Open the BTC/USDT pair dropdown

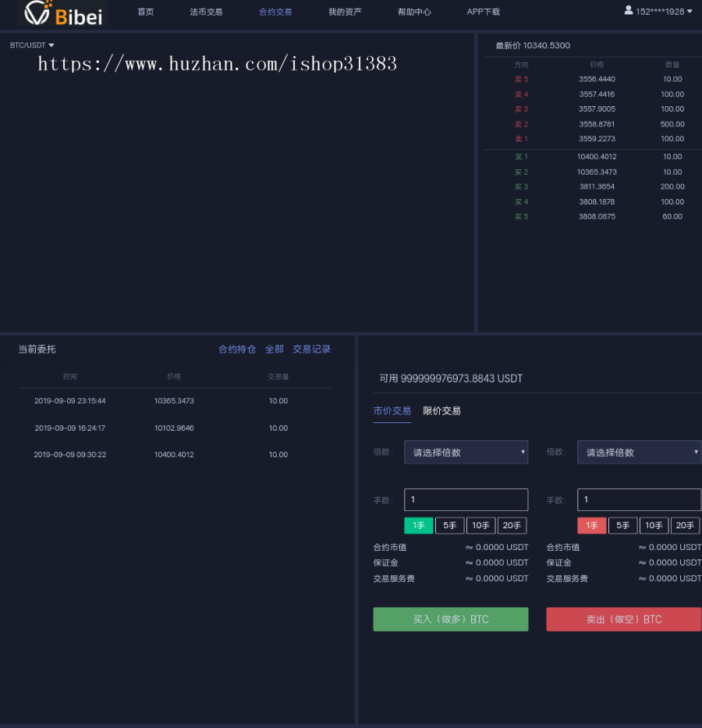click(32, 45)
